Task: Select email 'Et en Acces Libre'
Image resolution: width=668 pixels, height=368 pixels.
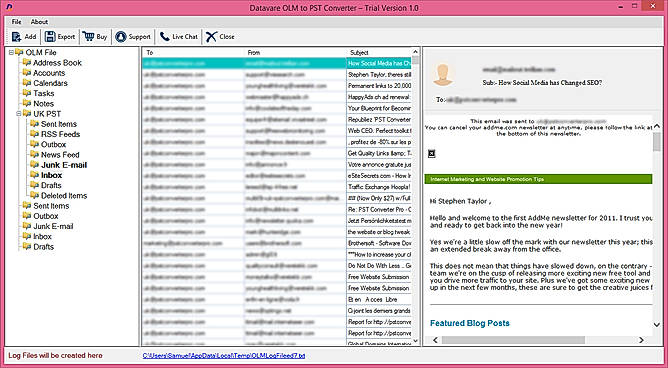Action: pyautogui.click(x=277, y=299)
